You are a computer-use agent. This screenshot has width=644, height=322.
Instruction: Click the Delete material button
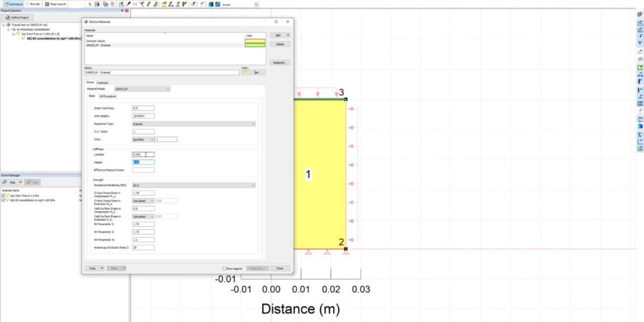(279, 44)
